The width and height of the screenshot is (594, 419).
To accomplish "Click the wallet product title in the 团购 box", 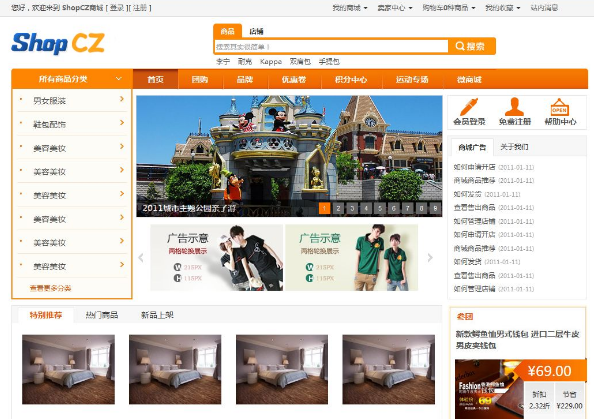I will click(517, 339).
